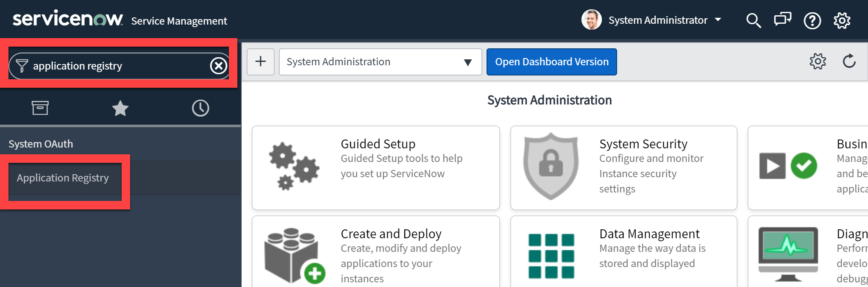Click the Create and Deploy block icon
Screen dimensions: 868x287
pyautogui.click(x=295, y=256)
